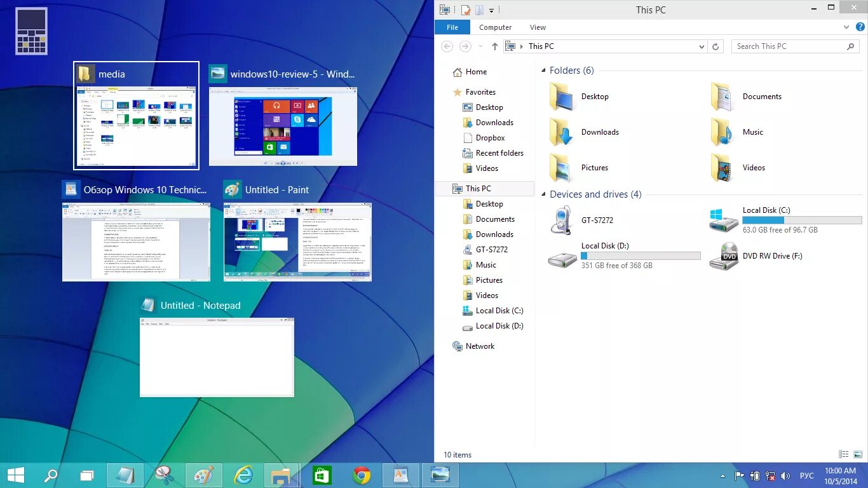
Task: Click the Search magnifier on taskbar
Action: (51, 475)
